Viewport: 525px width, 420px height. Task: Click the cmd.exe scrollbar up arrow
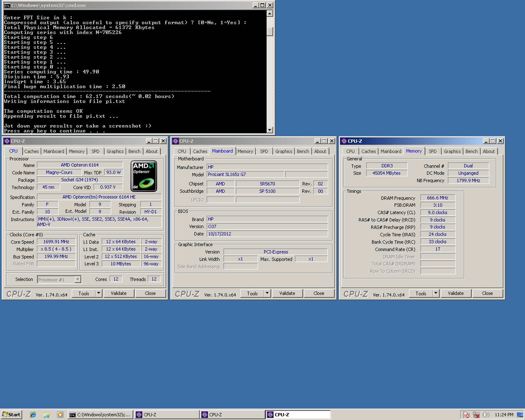[269, 14]
